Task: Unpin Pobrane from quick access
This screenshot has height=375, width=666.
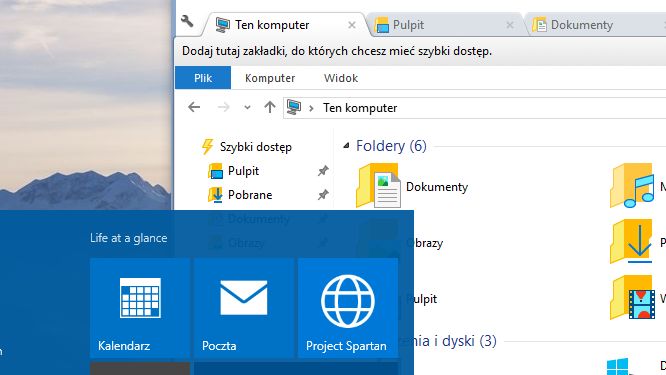Action: pyautogui.click(x=323, y=195)
